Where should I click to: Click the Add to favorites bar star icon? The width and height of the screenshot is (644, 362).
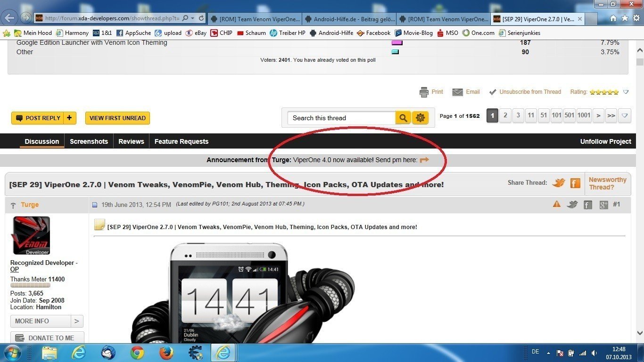point(7,33)
